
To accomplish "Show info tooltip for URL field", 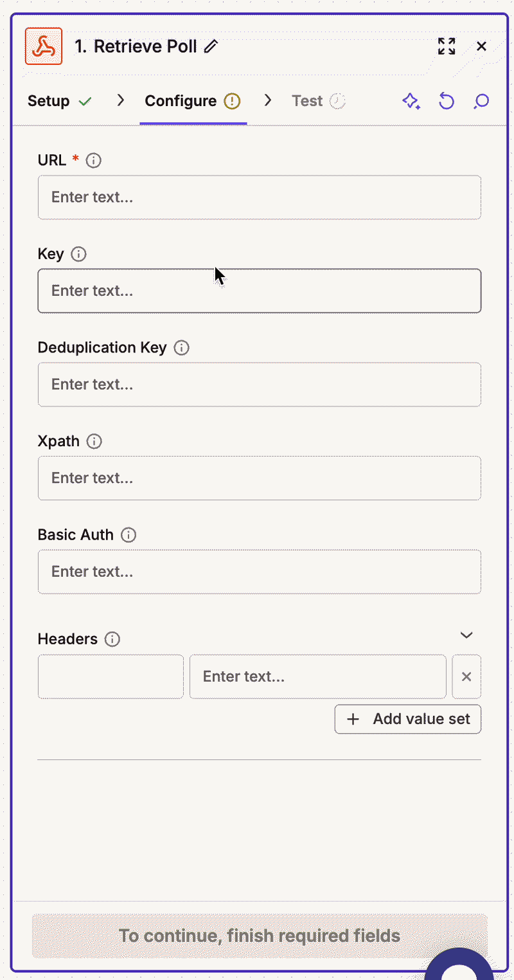I will tap(94, 160).
